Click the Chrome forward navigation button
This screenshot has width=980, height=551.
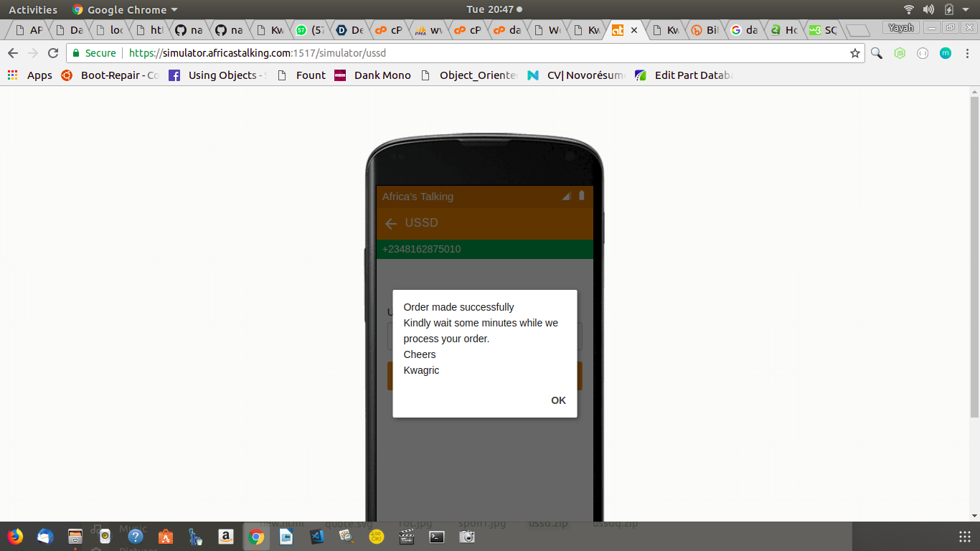click(x=32, y=53)
